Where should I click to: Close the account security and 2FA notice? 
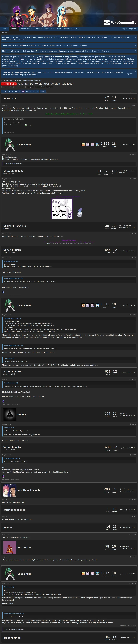pyautogui.click(x=135, y=45)
